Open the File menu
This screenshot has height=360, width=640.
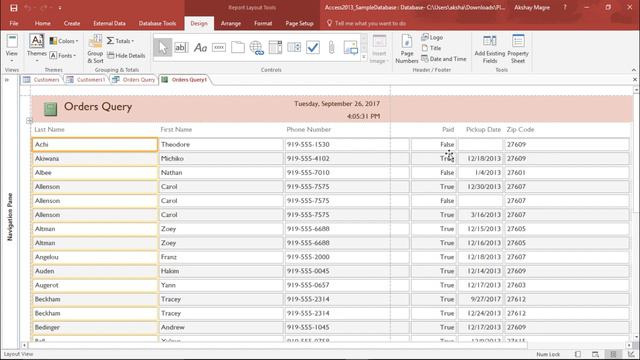click(14, 23)
